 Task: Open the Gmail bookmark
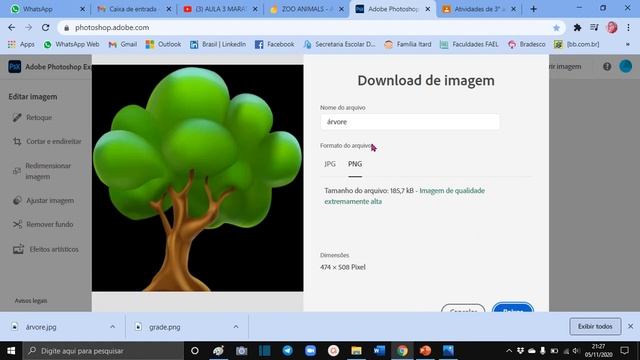[x=122, y=44]
